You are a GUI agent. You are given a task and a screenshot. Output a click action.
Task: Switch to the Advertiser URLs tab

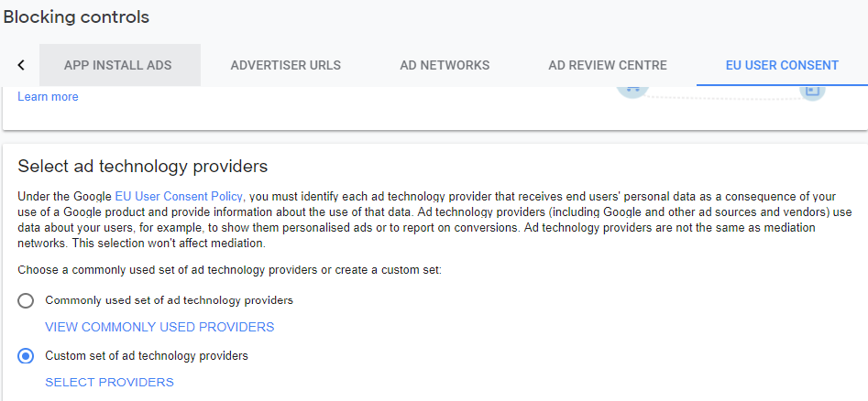[286, 65]
